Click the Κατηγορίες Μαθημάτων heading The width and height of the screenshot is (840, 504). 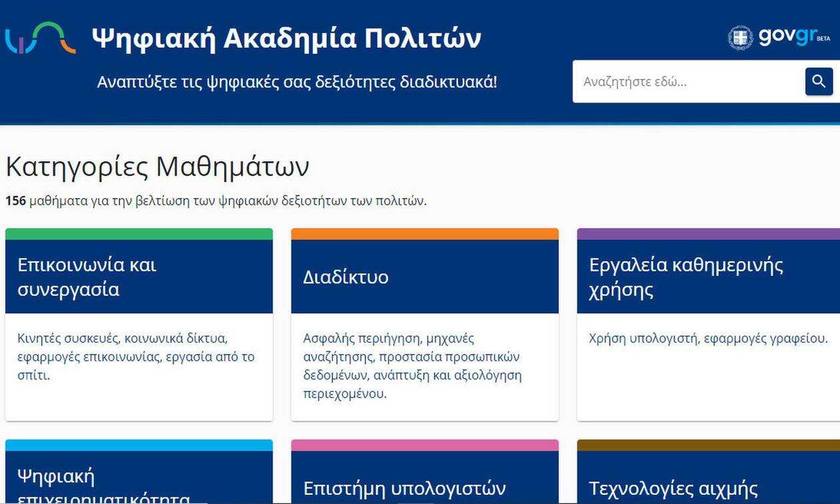(157, 167)
